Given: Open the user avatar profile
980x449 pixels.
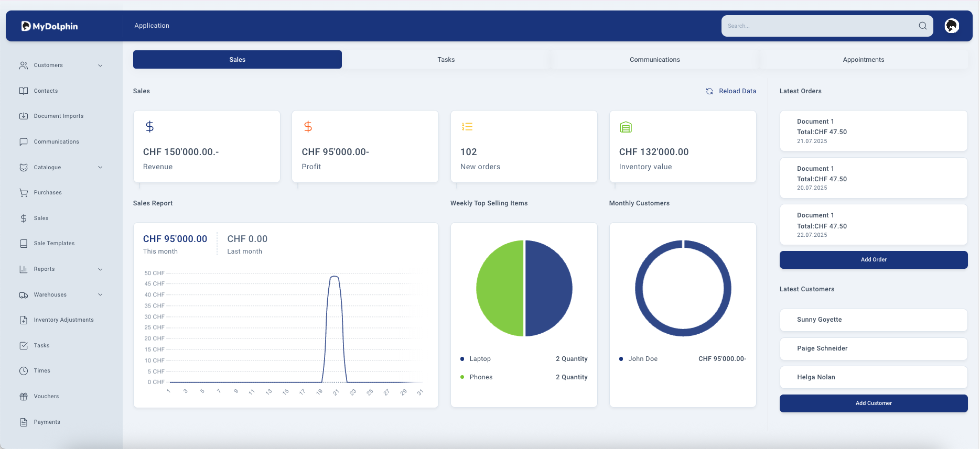Looking at the screenshot, I should pyautogui.click(x=951, y=26).
